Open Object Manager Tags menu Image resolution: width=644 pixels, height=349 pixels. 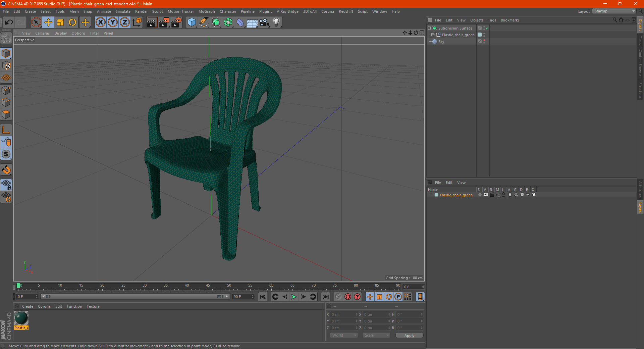(x=492, y=20)
